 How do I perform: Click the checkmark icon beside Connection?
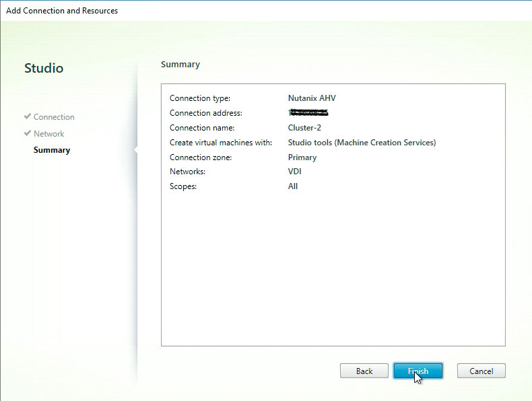click(x=28, y=117)
